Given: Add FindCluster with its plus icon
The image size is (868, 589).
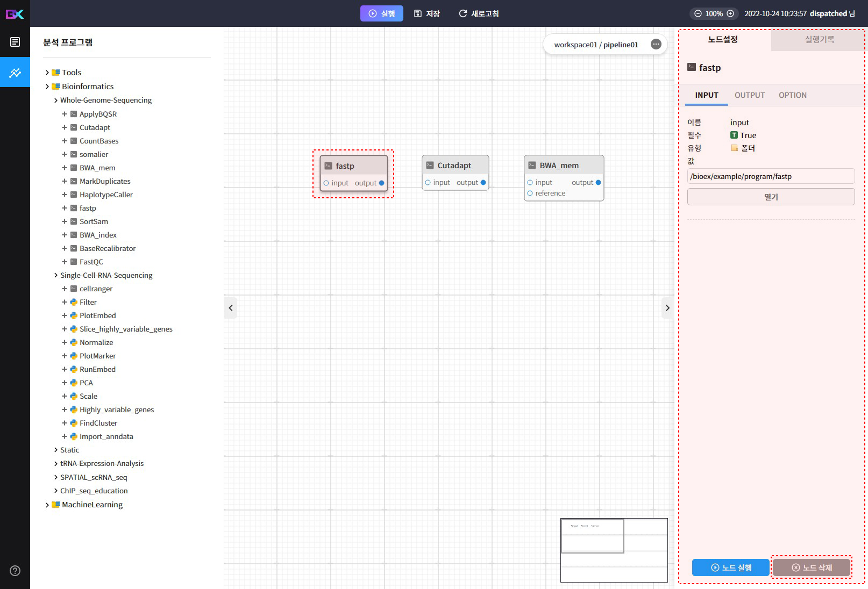Looking at the screenshot, I should tap(65, 423).
